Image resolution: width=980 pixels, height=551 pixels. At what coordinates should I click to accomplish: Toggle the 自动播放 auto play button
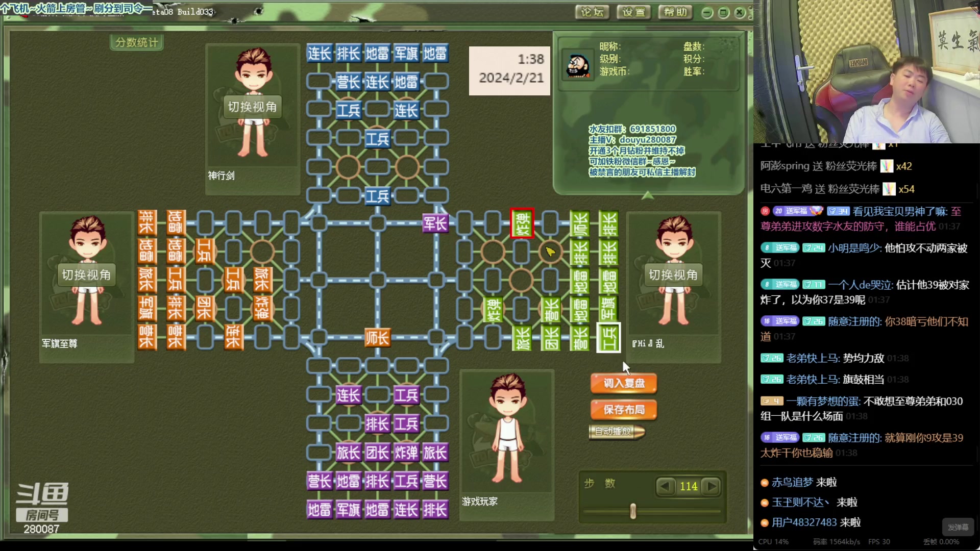(x=617, y=432)
